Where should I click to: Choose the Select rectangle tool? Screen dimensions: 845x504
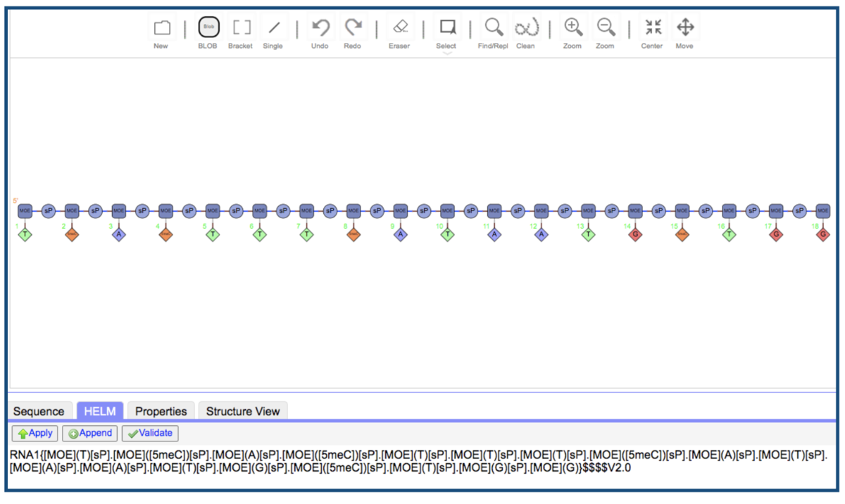pos(447,27)
